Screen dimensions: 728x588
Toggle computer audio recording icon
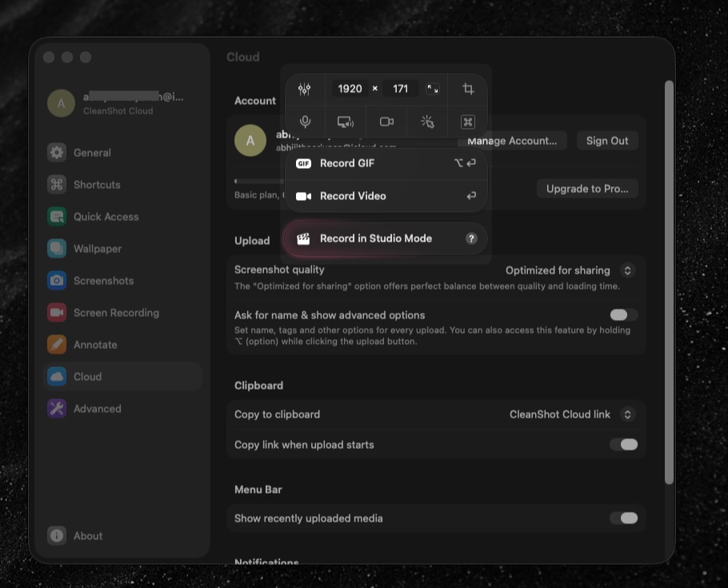click(x=346, y=122)
